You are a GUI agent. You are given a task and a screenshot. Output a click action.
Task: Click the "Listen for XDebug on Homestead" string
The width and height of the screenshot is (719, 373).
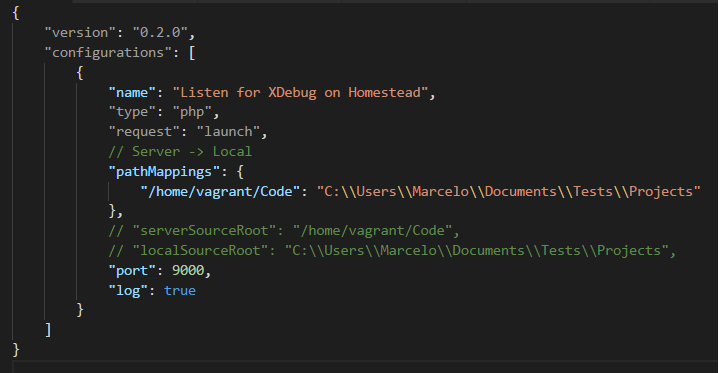[x=300, y=93]
